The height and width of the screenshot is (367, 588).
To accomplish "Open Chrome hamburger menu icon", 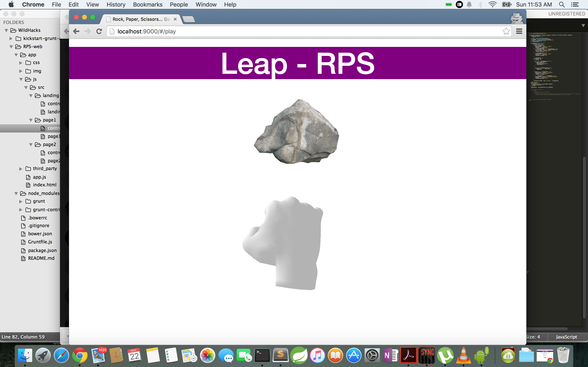I will pyautogui.click(x=519, y=31).
